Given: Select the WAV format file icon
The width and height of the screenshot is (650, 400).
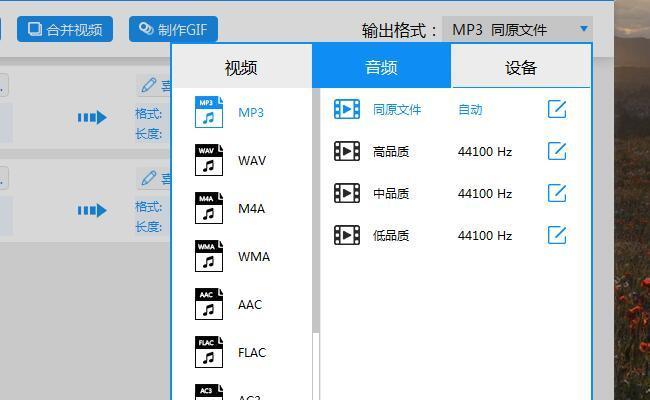Looking at the screenshot, I should coord(209,160).
